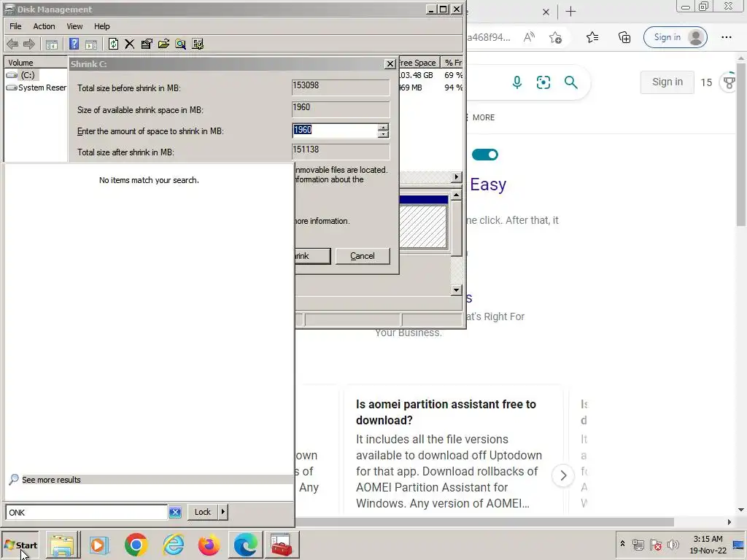The width and height of the screenshot is (747, 560).
Task: Click the Free Space column header
Action: point(419,63)
